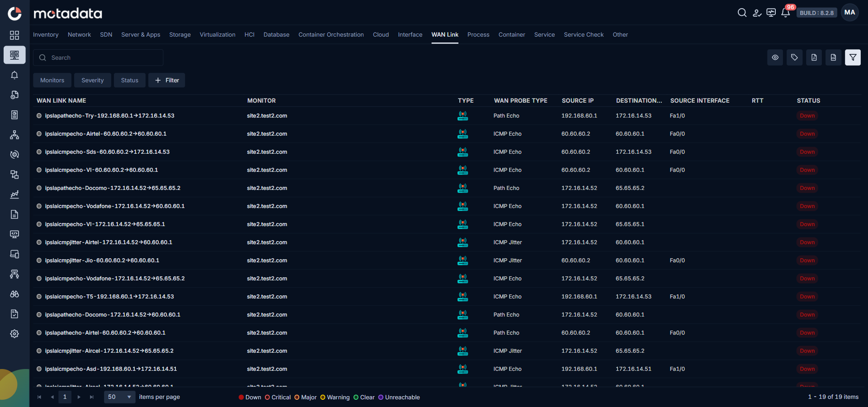Toggle the Warning severity legend filter

pos(335,398)
